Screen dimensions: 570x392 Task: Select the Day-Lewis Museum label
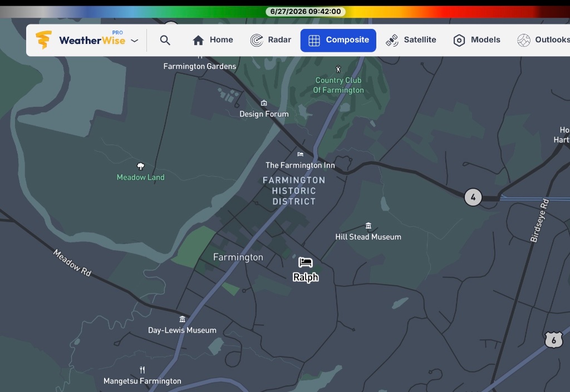[x=182, y=330]
